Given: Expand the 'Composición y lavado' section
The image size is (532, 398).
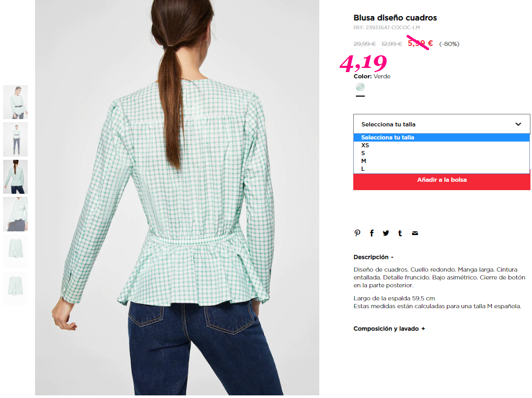Looking at the screenshot, I should [x=389, y=329].
